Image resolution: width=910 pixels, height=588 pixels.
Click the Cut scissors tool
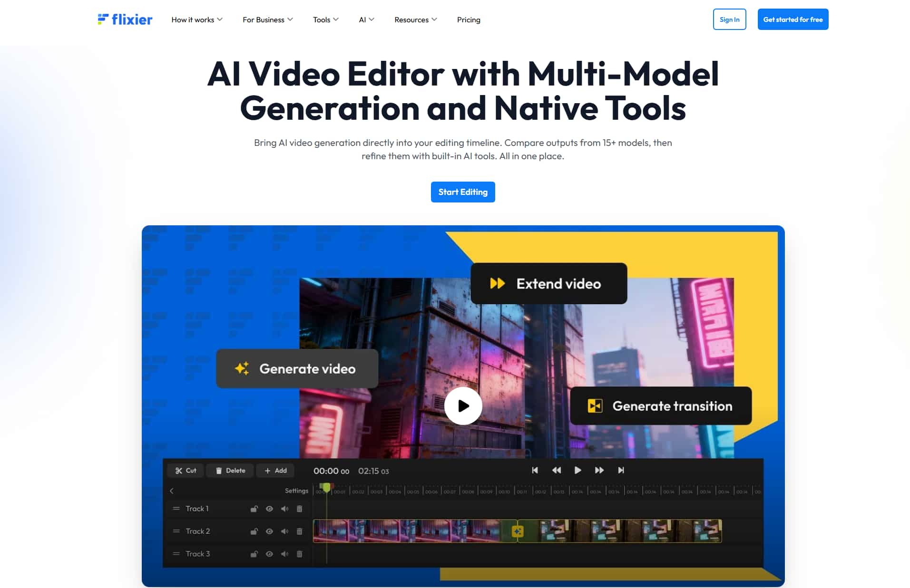pos(186,471)
